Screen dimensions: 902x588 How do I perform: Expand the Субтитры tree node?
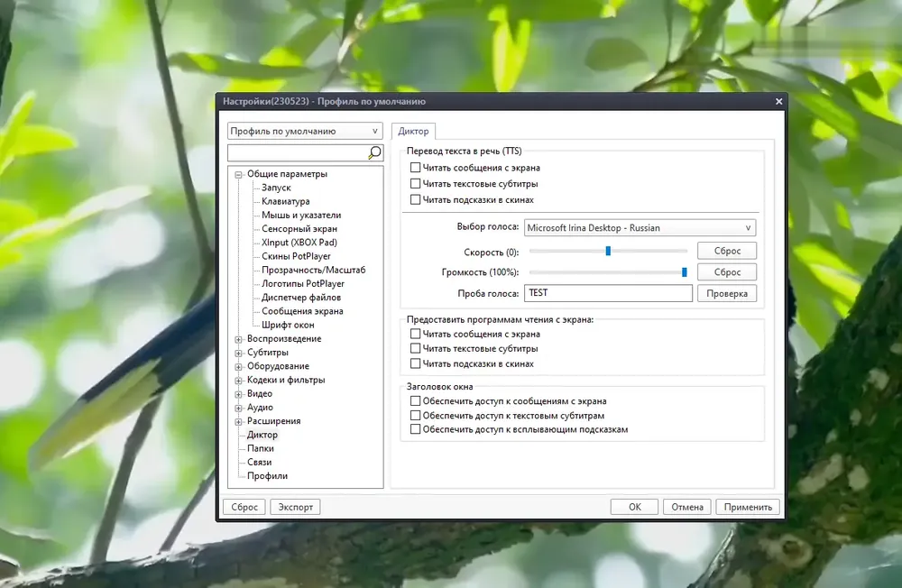click(238, 353)
